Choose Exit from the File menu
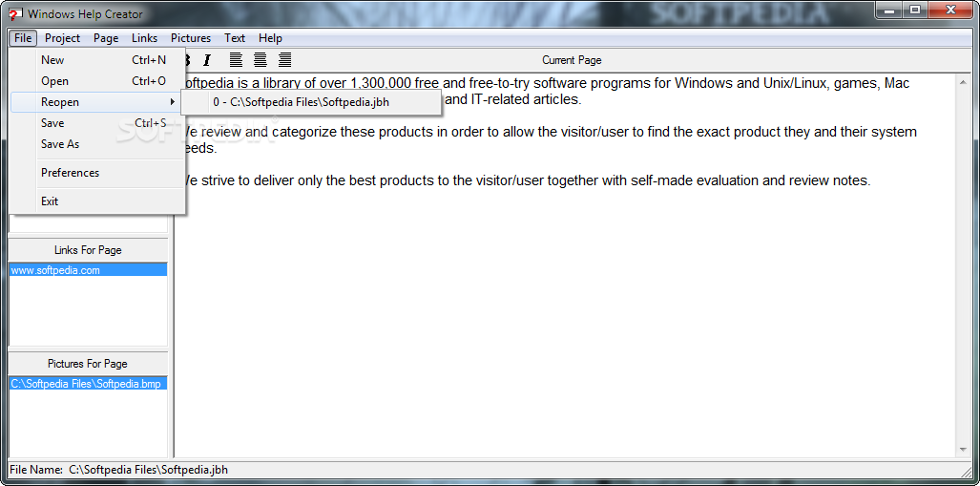 [97, 201]
